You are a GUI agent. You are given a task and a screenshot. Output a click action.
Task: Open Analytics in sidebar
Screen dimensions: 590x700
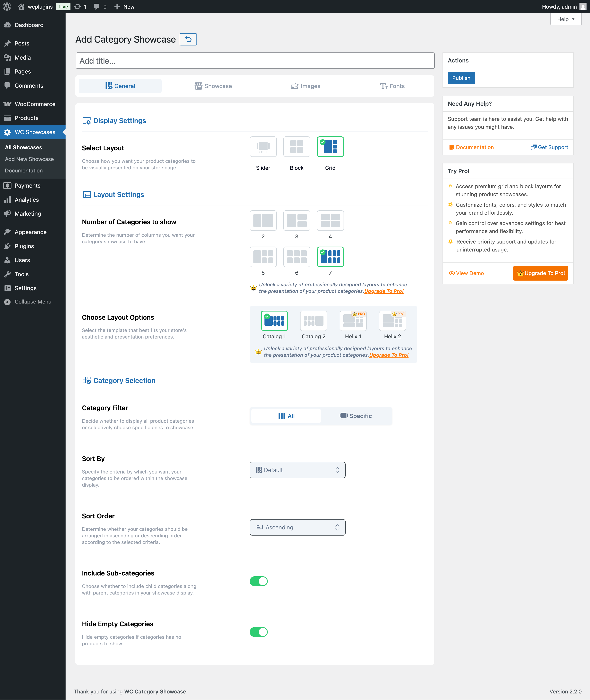33,199
